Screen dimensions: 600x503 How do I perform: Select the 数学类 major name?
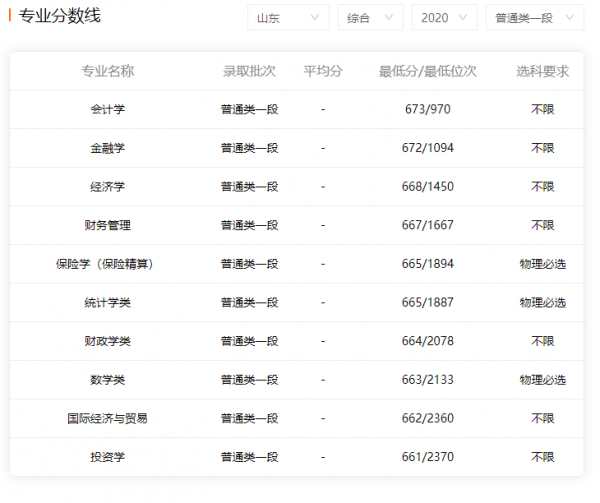click(108, 380)
